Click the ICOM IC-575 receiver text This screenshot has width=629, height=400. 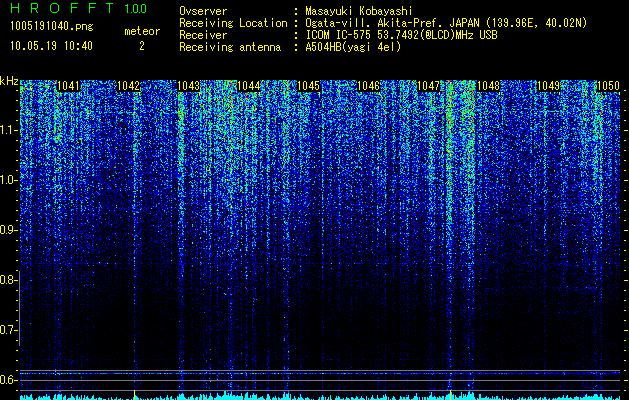pos(401,35)
